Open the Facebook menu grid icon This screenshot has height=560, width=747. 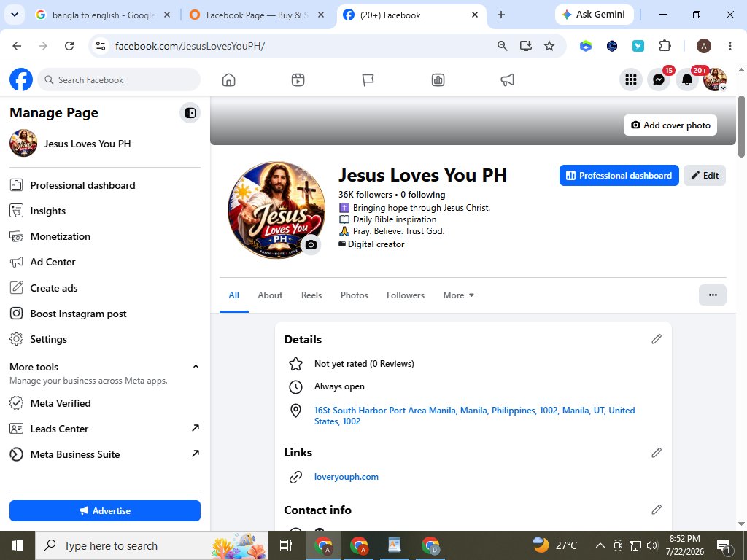[x=631, y=79]
